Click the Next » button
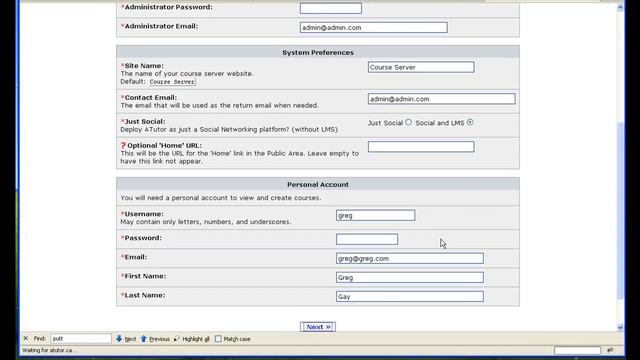Viewport: 640px width, 360px height. click(318, 327)
